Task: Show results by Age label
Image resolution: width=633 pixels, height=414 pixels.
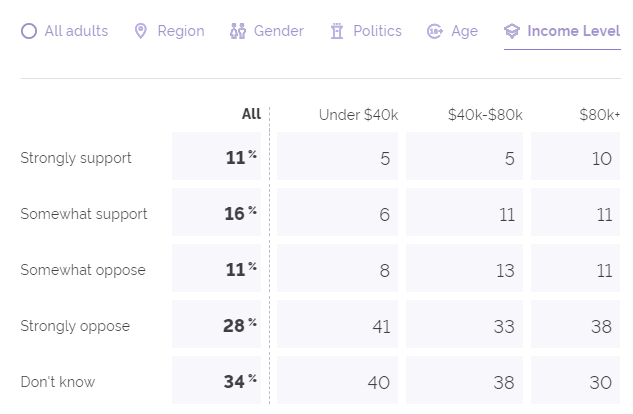Action: [464, 31]
